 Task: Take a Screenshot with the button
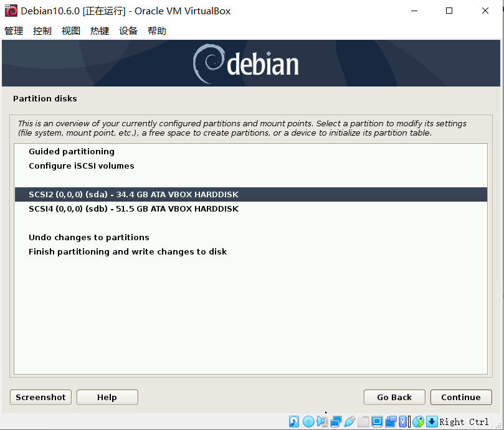40,397
